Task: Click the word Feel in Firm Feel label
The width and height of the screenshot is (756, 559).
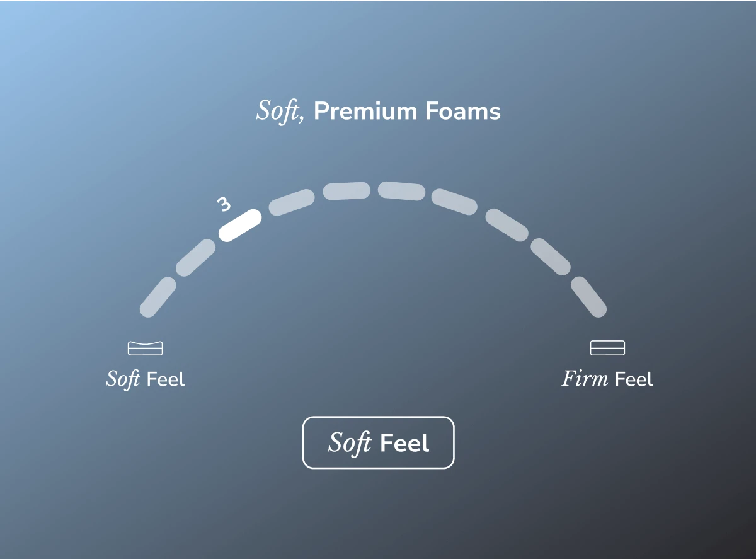Action: pos(634,379)
